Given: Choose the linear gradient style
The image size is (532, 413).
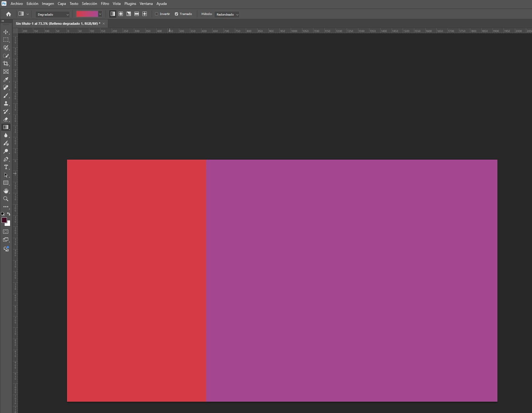Looking at the screenshot, I should click(x=113, y=14).
